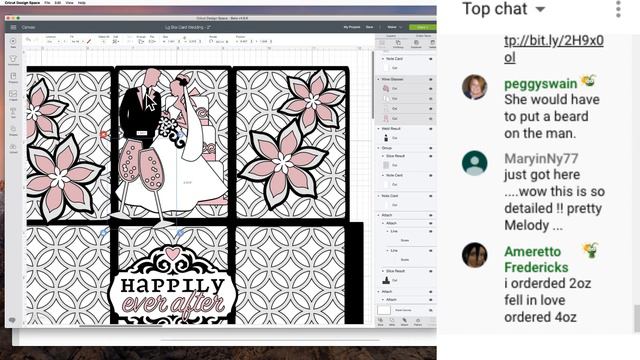
Task: Collapse the Group layer tree
Action: pos(378,148)
